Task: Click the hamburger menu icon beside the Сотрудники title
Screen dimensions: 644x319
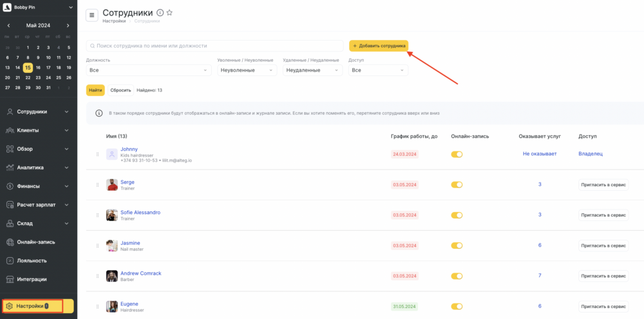Action: (91, 15)
